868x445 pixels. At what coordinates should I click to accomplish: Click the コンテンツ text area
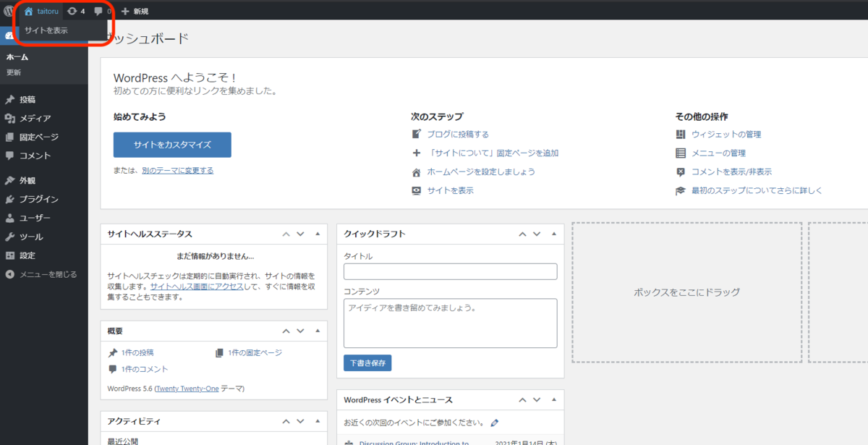tap(450, 323)
